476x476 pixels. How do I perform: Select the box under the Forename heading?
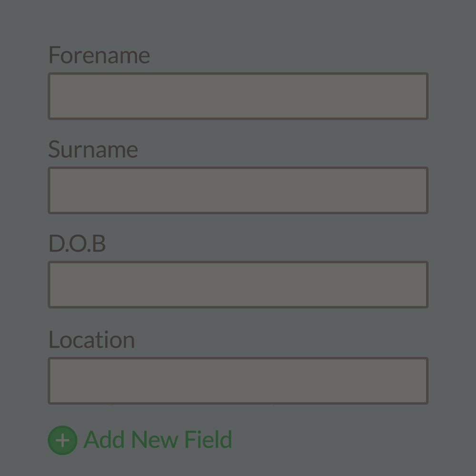click(x=238, y=96)
